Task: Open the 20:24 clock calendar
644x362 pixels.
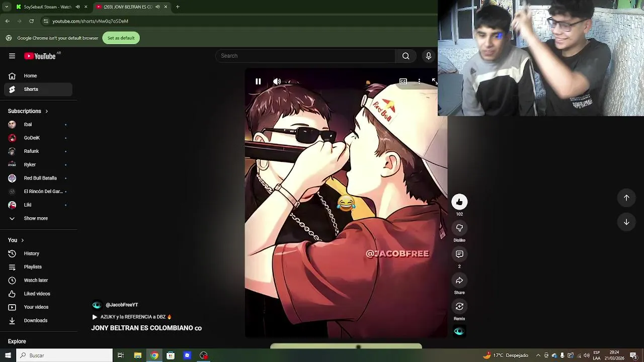Action: pos(614,355)
